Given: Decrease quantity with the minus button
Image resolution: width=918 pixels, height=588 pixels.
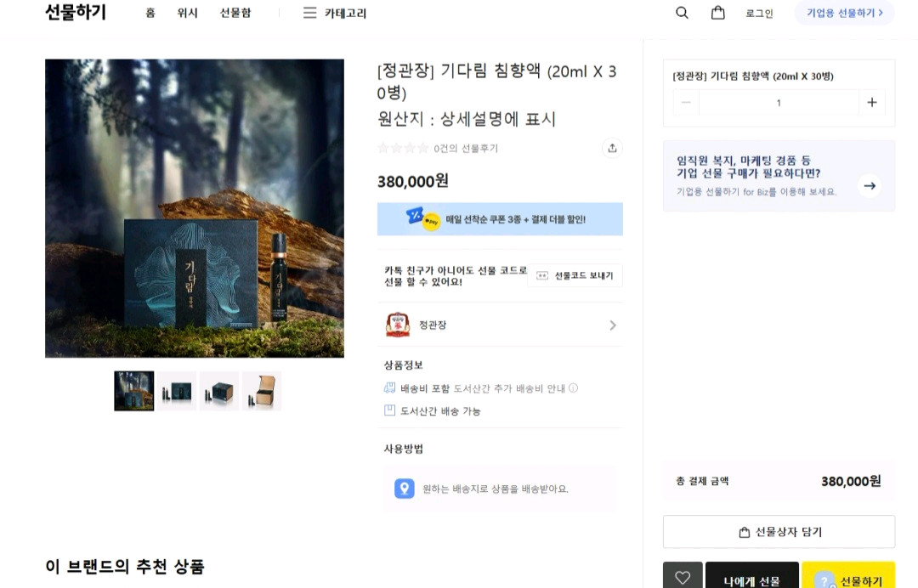Looking at the screenshot, I should [686, 103].
